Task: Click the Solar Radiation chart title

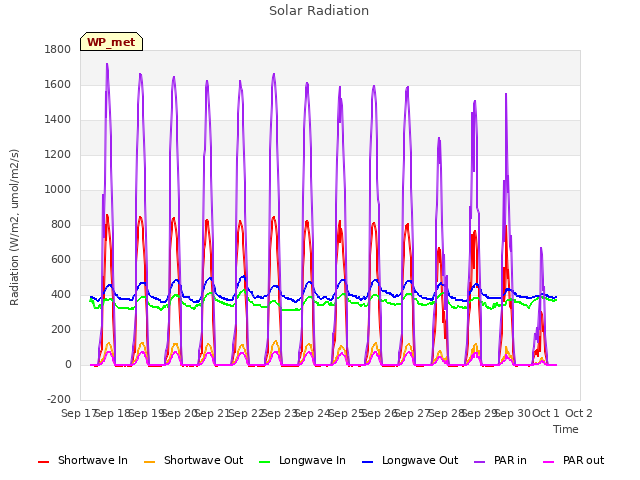Action: click(319, 11)
